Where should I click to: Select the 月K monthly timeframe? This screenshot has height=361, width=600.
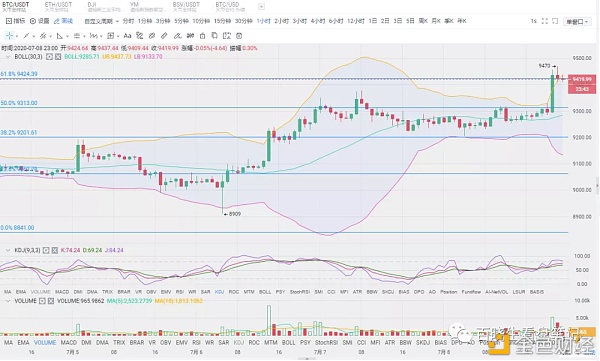[x=436, y=21]
